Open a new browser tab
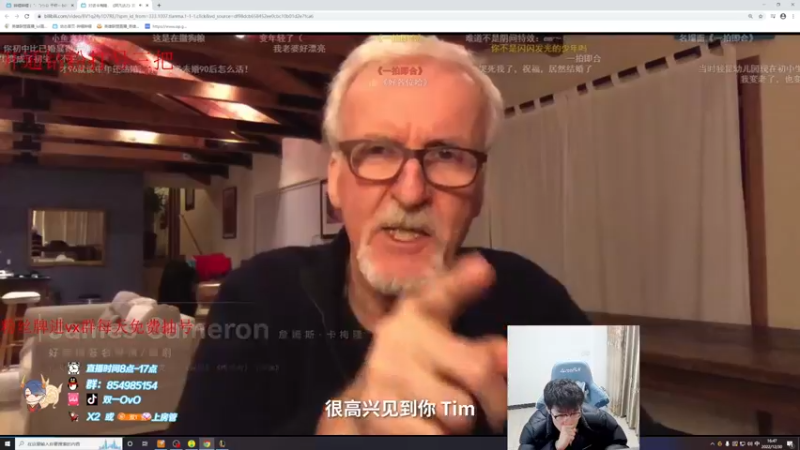The width and height of the screenshot is (800, 450). tap(159, 5)
